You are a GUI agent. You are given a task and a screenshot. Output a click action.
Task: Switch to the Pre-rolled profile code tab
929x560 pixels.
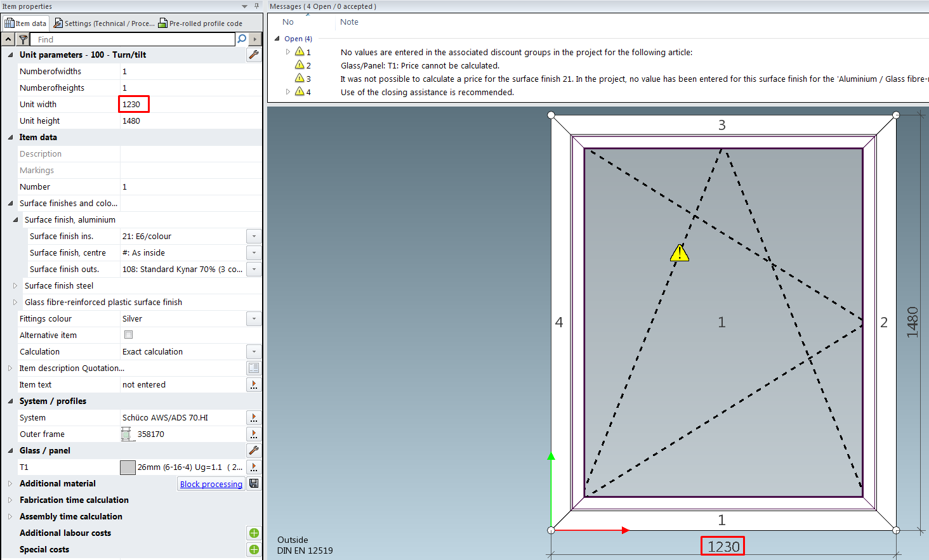pyautogui.click(x=201, y=23)
